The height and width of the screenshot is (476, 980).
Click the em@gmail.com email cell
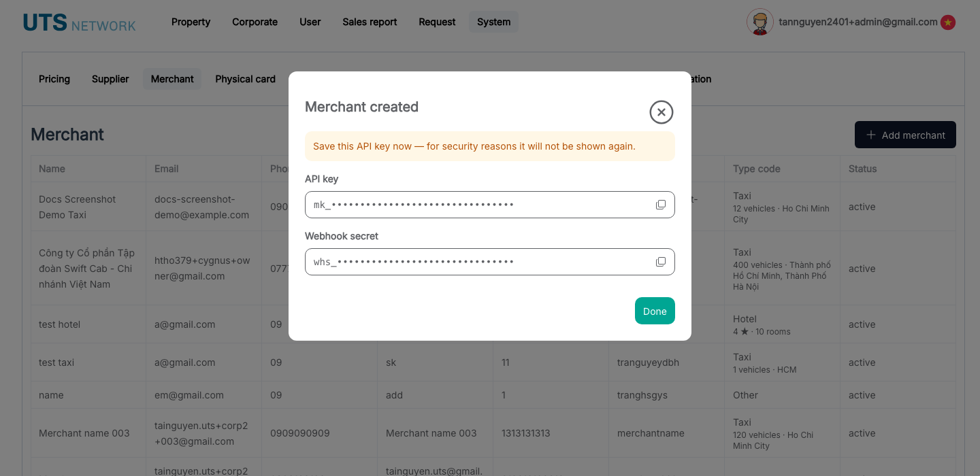coord(189,395)
